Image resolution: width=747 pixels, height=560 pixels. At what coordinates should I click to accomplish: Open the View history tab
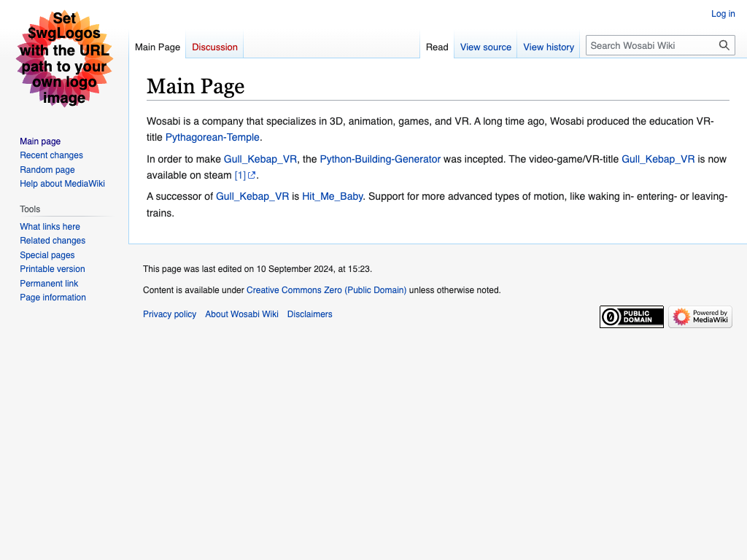[549, 47]
